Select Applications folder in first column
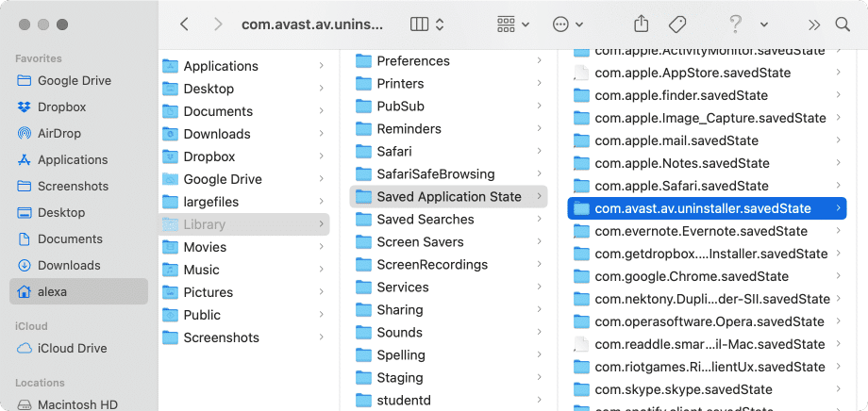The height and width of the screenshot is (411, 868). click(x=244, y=66)
